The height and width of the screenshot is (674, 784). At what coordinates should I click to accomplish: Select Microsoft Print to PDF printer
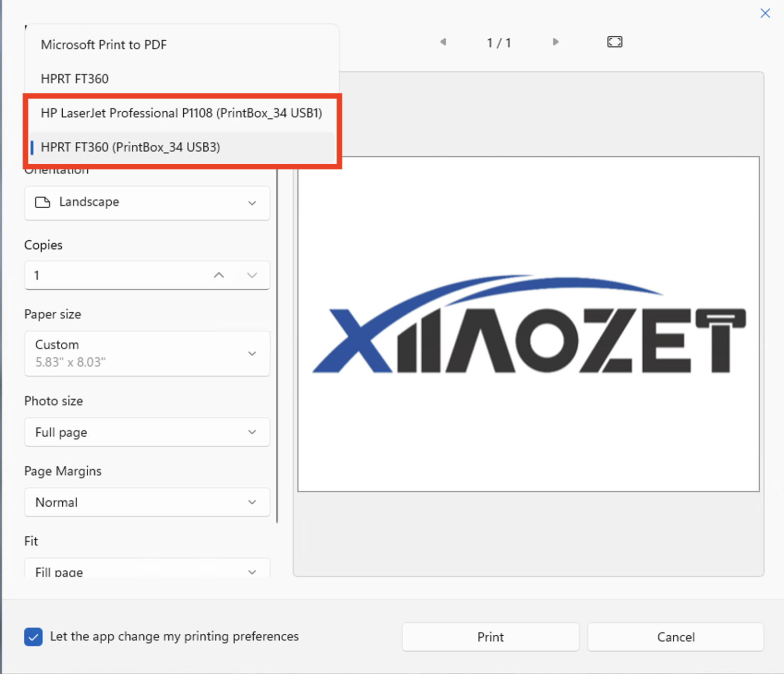coord(104,45)
